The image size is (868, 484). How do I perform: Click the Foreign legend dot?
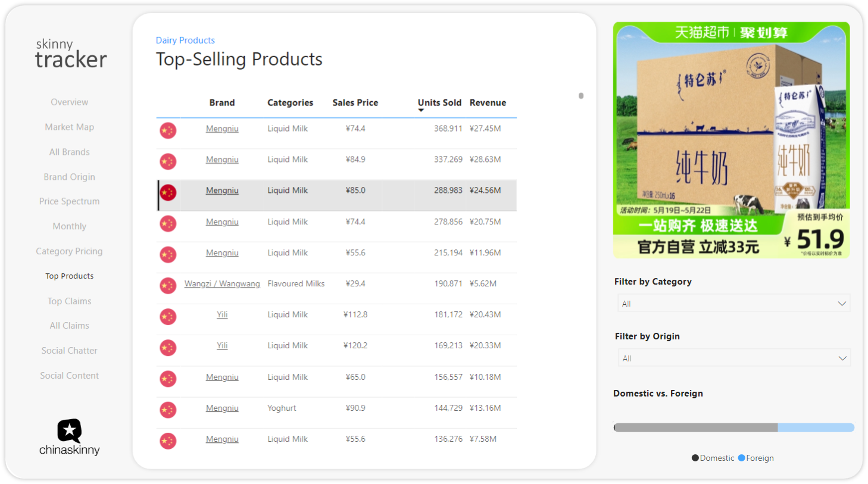point(741,458)
